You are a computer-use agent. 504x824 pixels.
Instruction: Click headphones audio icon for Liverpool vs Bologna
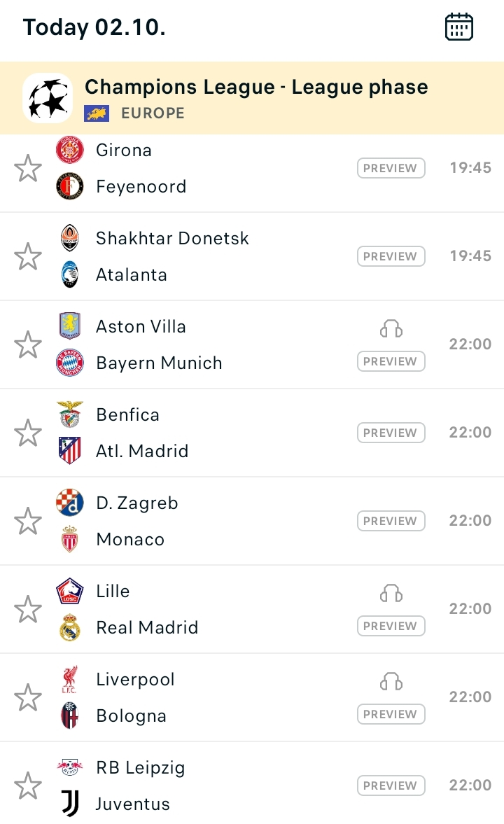point(391,682)
